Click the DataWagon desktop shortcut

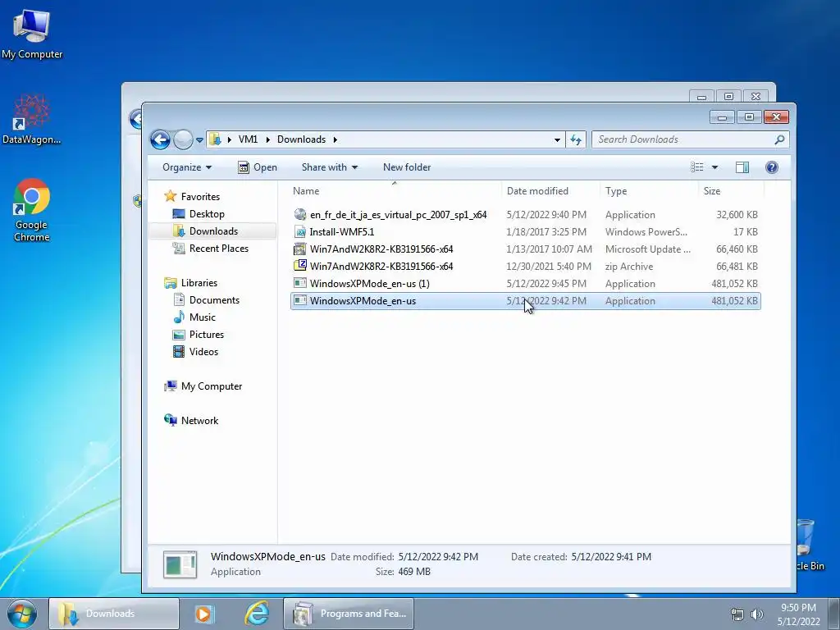(x=32, y=120)
